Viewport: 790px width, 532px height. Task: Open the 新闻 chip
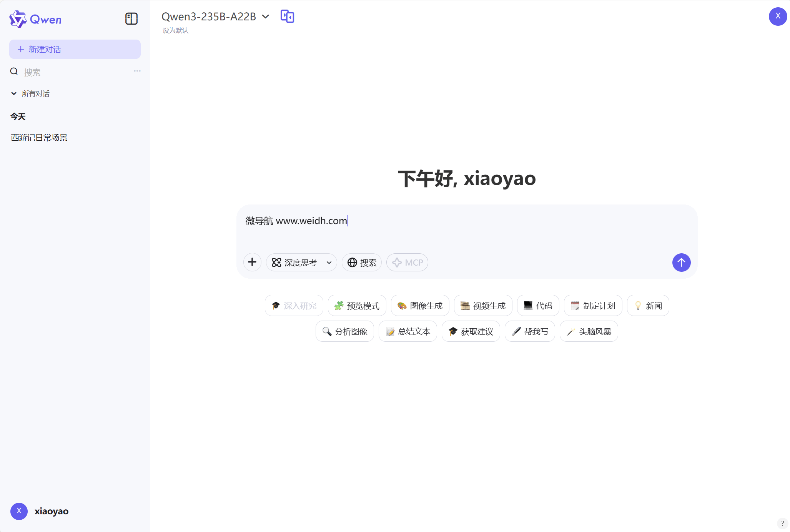[x=648, y=306]
